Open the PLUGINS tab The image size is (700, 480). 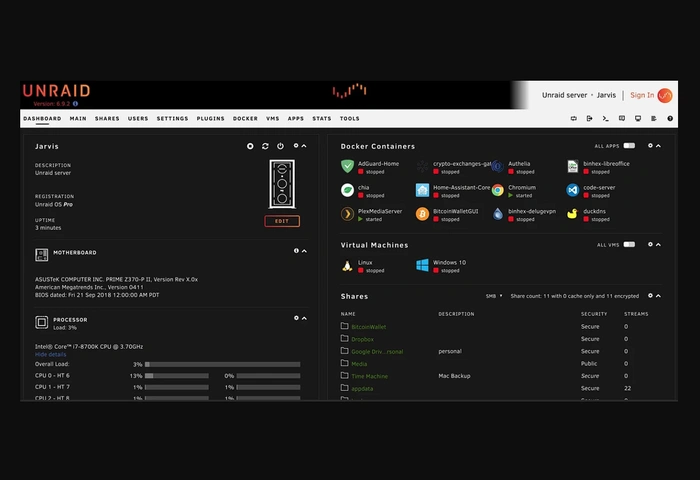click(210, 119)
